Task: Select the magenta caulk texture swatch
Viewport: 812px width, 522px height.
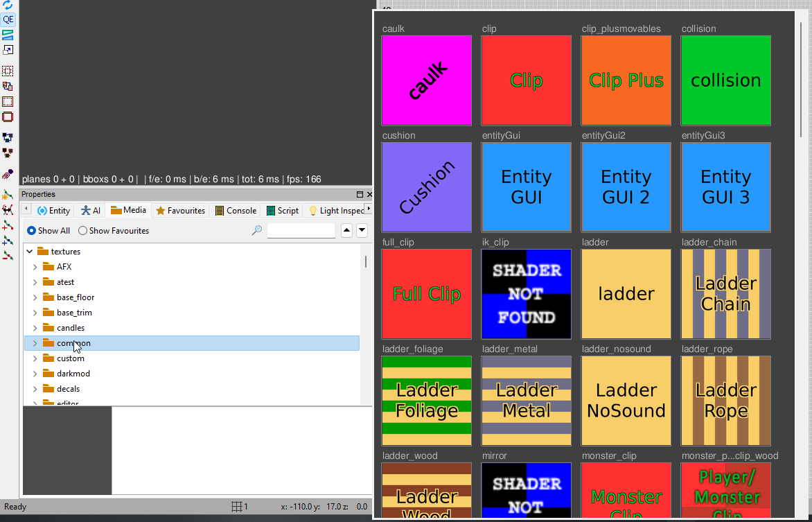Action: tap(426, 80)
